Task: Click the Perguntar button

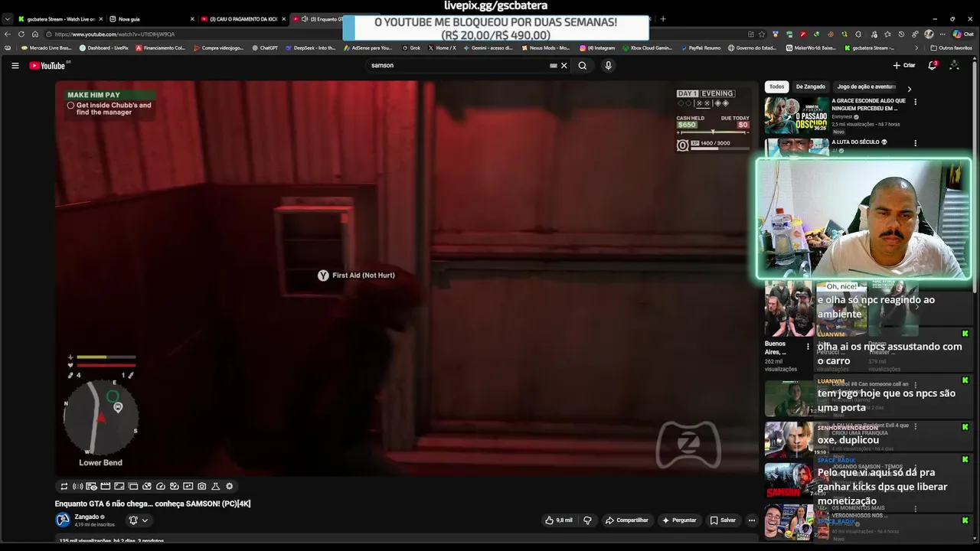Action: (x=679, y=520)
